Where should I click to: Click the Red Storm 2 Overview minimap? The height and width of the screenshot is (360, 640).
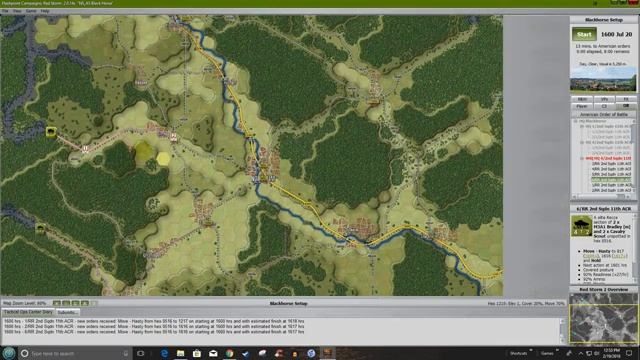(x=603, y=319)
